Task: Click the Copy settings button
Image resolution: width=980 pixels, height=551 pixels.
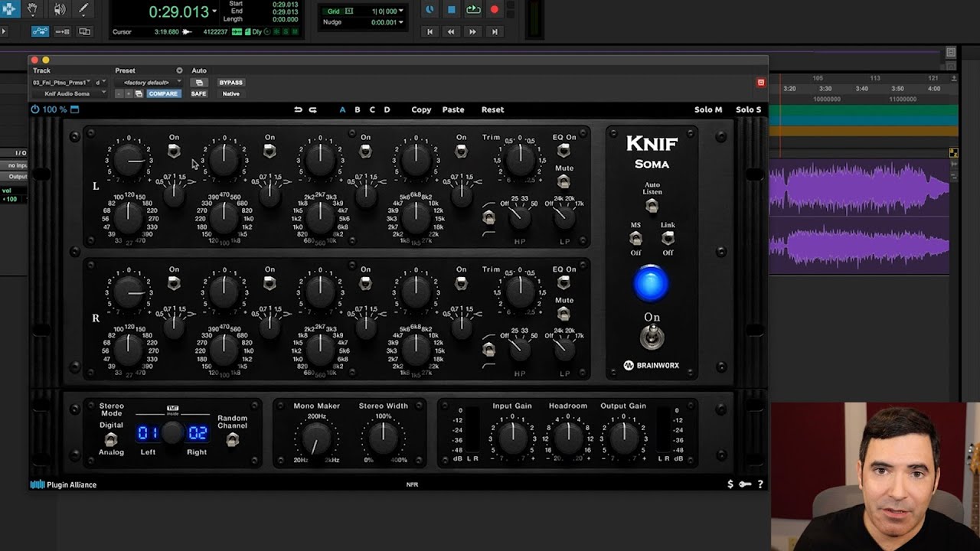Action: click(x=421, y=109)
